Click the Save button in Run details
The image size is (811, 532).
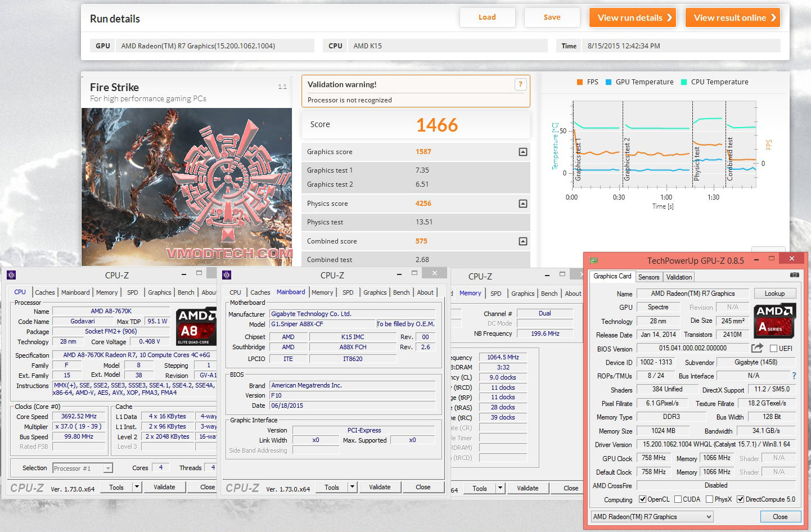click(x=552, y=17)
